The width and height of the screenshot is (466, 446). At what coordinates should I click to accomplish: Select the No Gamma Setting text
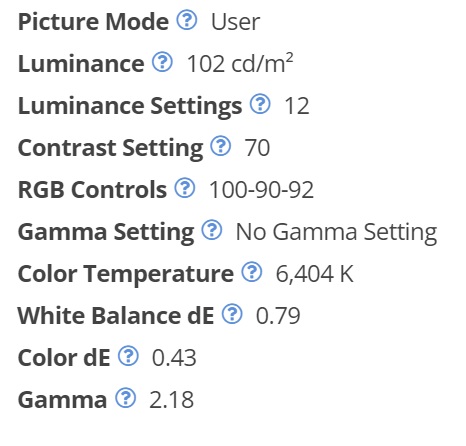pos(336,233)
